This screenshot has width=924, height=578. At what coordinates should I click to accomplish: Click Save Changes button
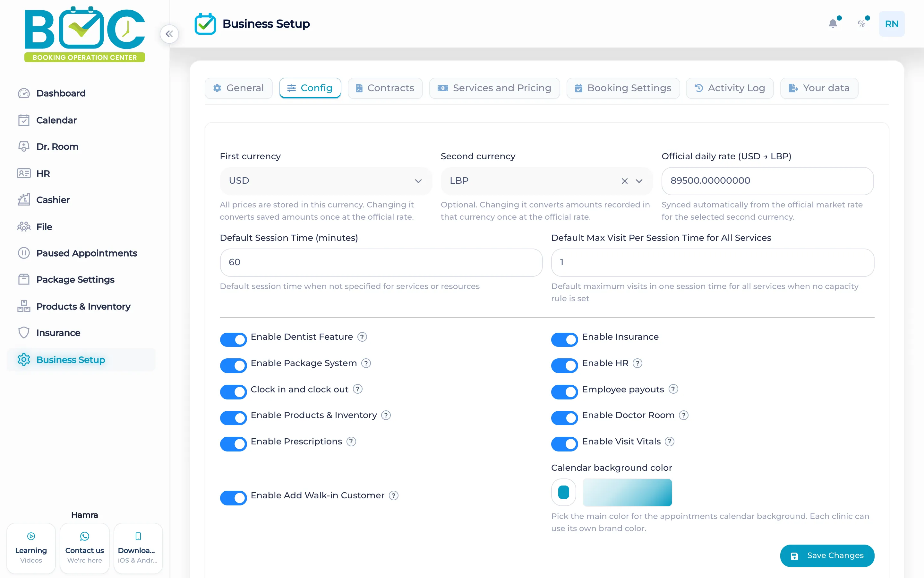827,556
